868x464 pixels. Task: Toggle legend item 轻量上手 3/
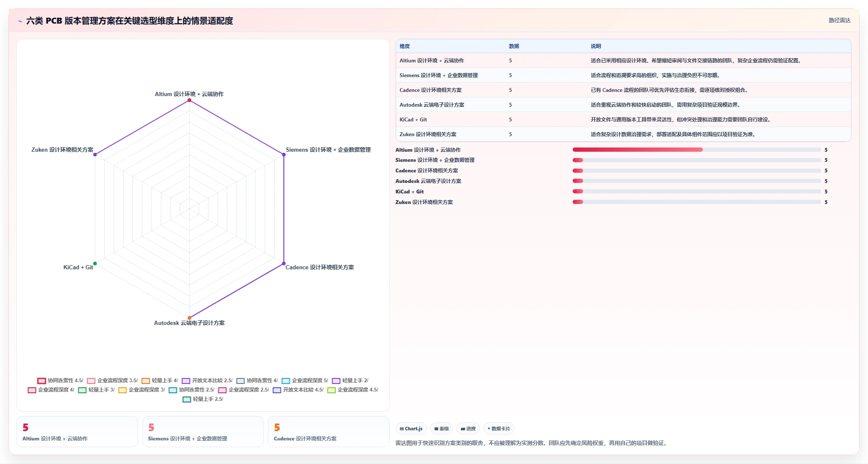pyautogui.click(x=96, y=390)
